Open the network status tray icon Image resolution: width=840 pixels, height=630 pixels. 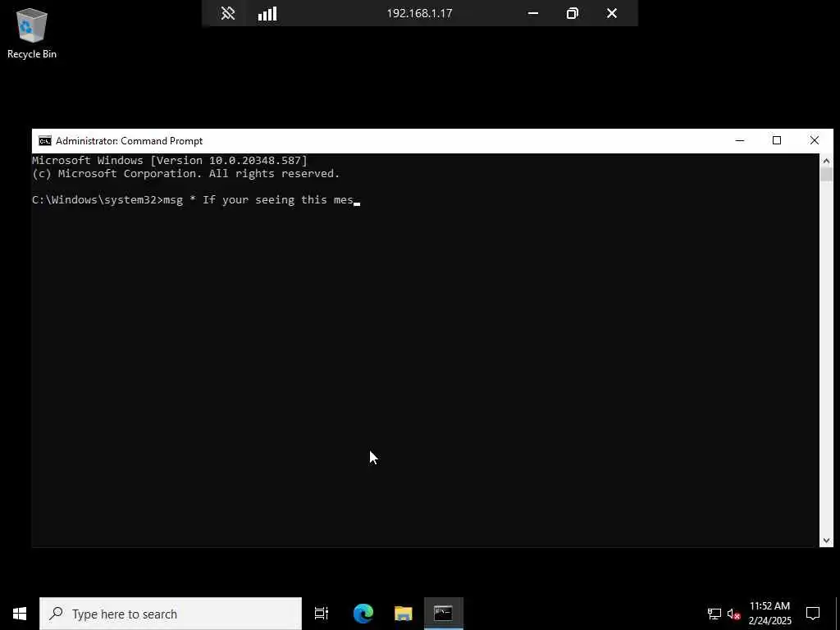coord(714,614)
